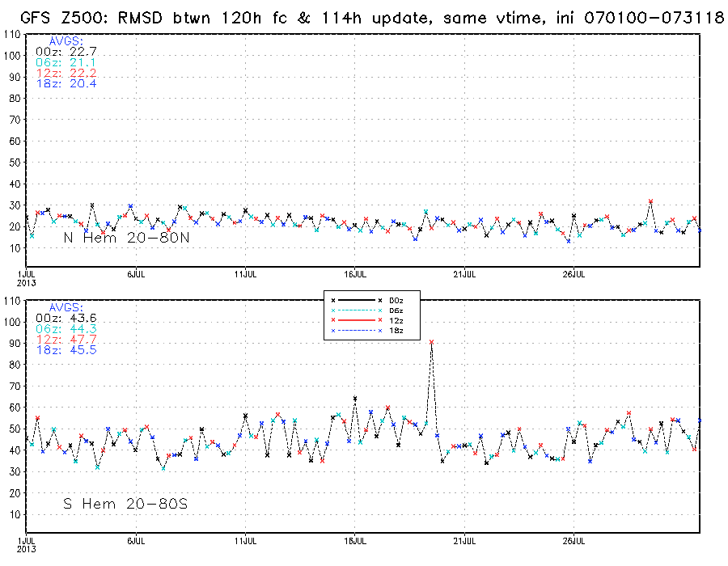
Task: Click the '16JUL' axis label on bottom chart
Action: tap(355, 541)
